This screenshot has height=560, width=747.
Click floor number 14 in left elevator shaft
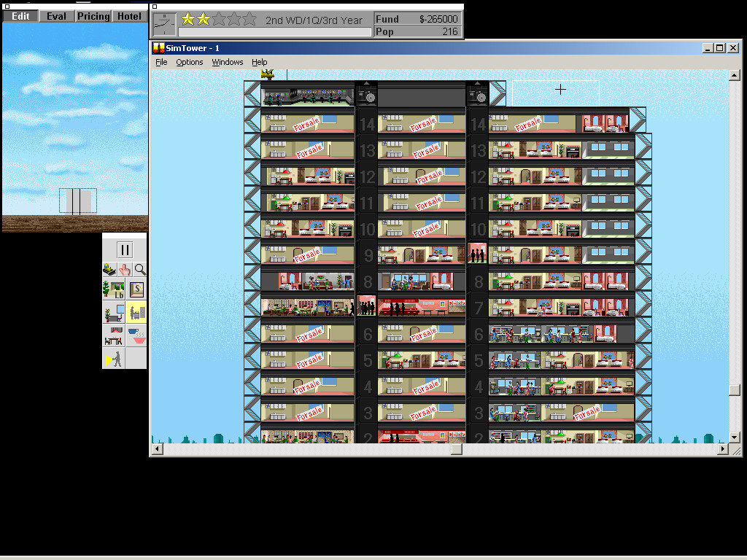pos(367,125)
